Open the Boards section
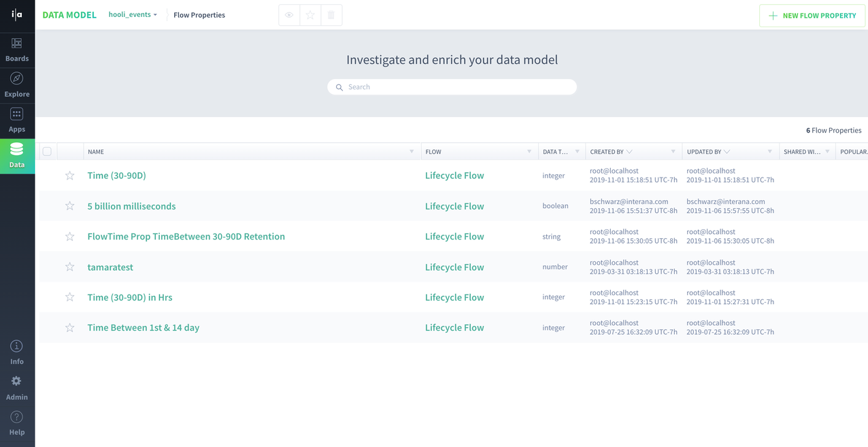Screen dimensions: 868x447 pos(17,50)
